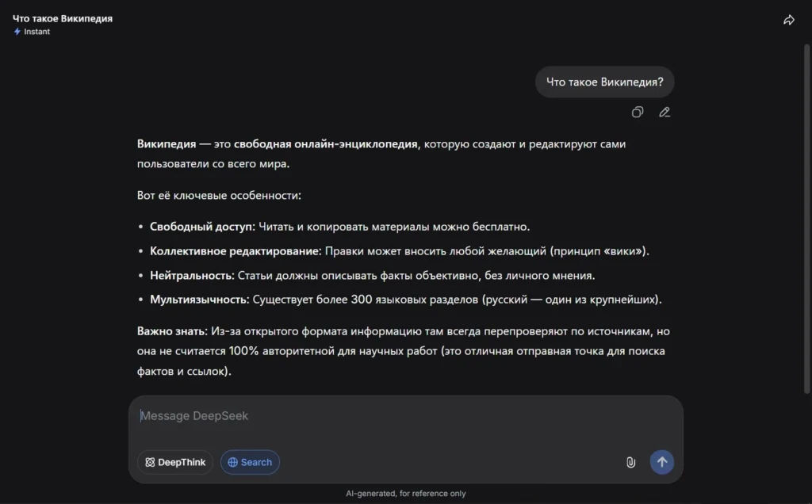Click the chat title "Что такое Википедия"
812x504 pixels.
tap(63, 18)
